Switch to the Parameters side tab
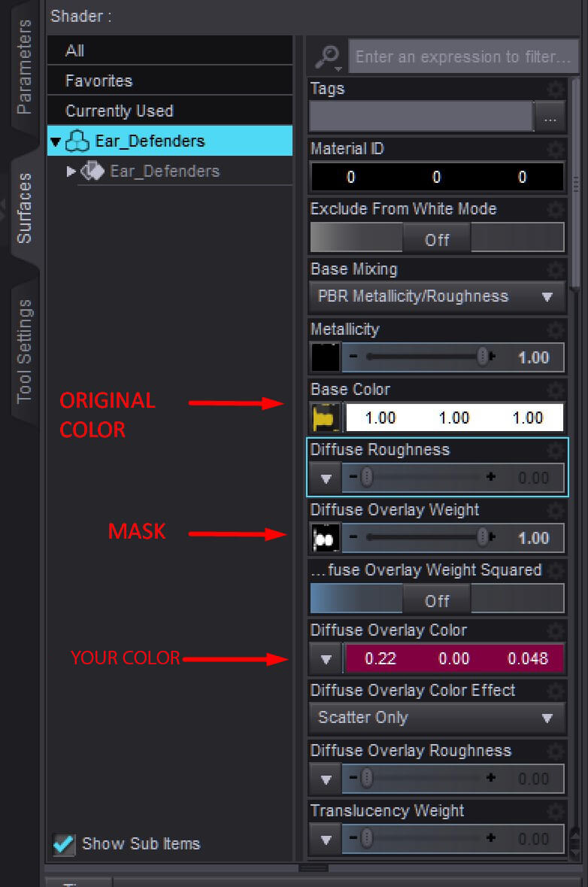Image resolution: width=588 pixels, height=887 pixels. [x=24, y=67]
